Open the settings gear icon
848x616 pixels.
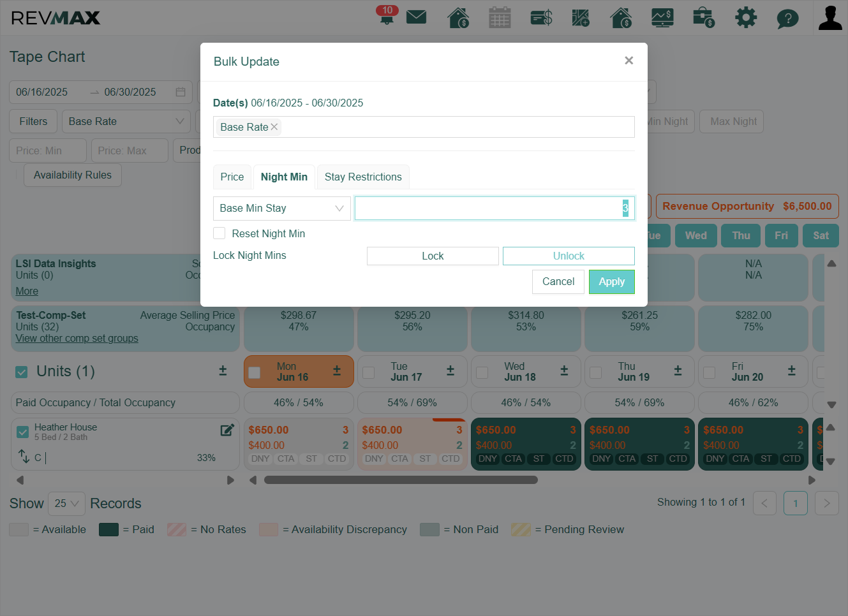(745, 17)
